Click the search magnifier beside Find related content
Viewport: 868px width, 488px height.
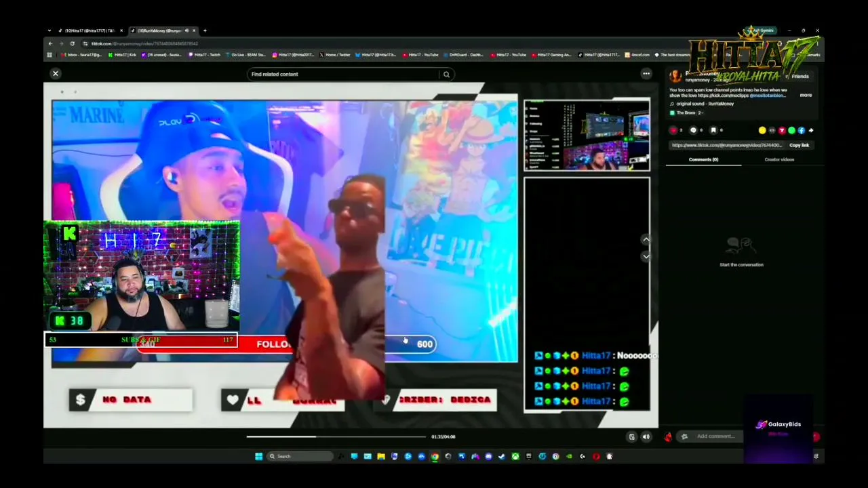[446, 75]
